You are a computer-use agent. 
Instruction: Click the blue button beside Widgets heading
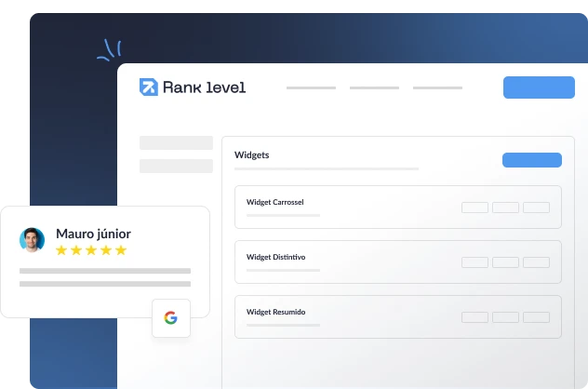pos(532,160)
